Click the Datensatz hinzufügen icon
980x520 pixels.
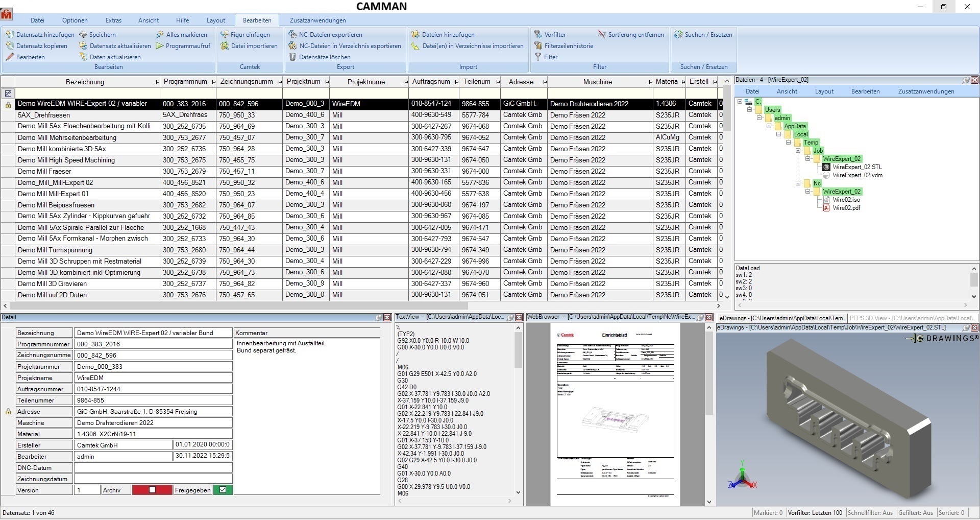click(10, 35)
